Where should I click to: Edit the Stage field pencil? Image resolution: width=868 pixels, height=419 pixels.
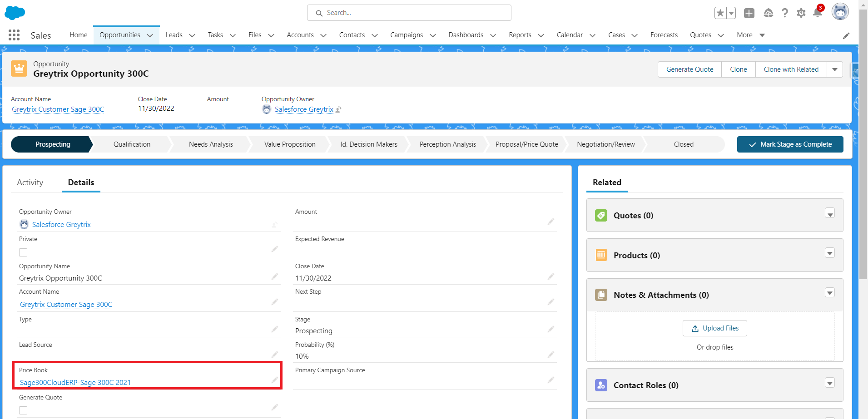(551, 329)
